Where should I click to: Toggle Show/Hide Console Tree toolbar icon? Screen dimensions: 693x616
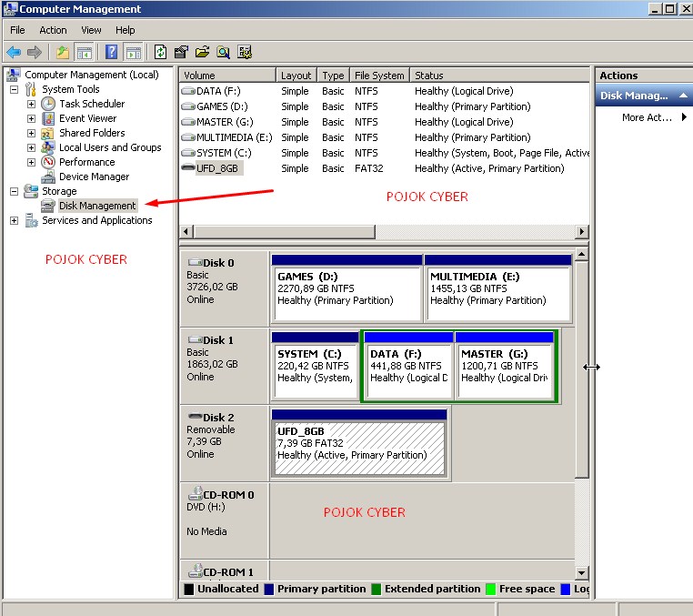(84, 52)
